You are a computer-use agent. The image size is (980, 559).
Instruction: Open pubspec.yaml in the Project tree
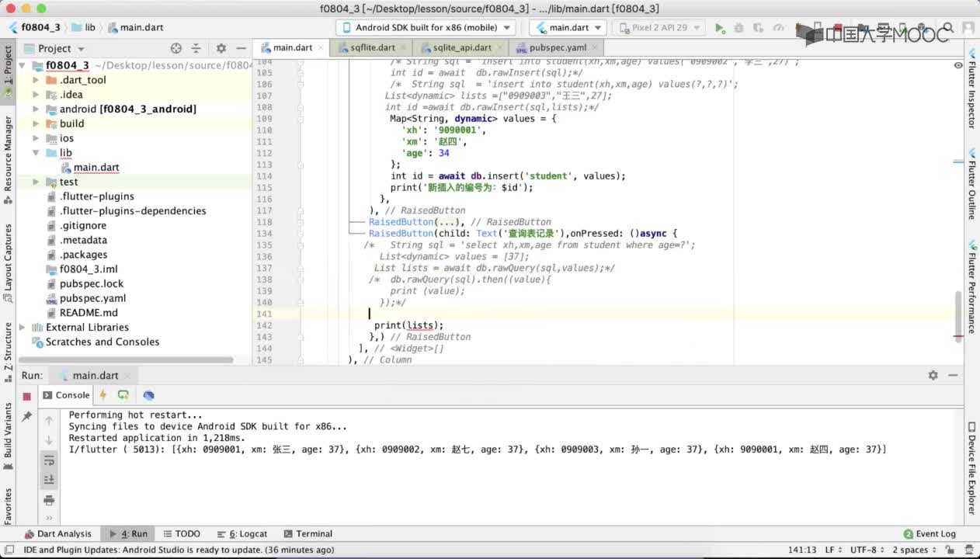tap(92, 298)
